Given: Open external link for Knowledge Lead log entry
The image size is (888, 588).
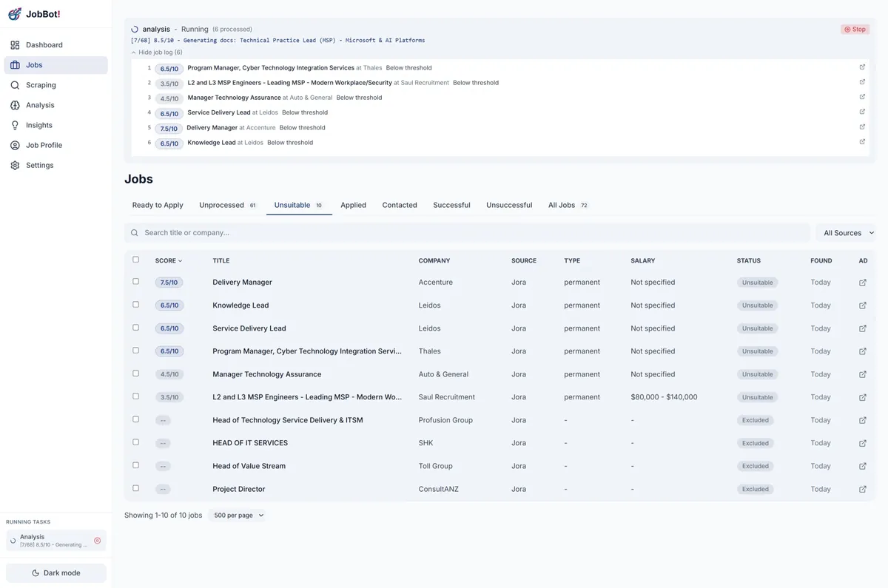Looking at the screenshot, I should tap(862, 142).
